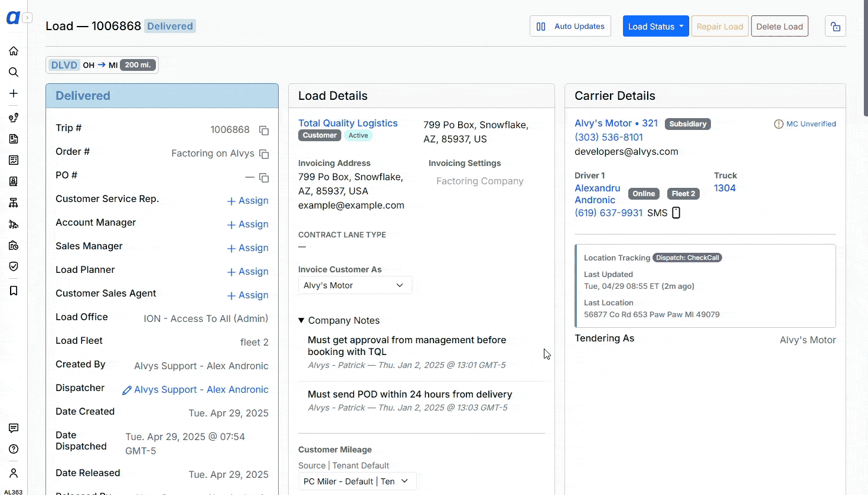Image resolution: width=868 pixels, height=495 pixels.
Task: Open the contact book sidebar icon
Action: click(14, 181)
